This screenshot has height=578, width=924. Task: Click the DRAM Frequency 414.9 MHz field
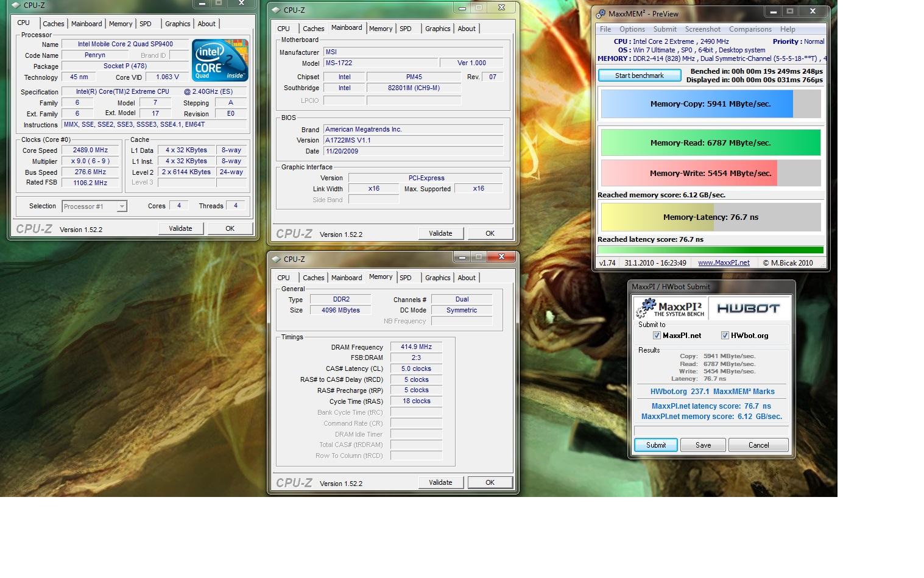point(416,347)
